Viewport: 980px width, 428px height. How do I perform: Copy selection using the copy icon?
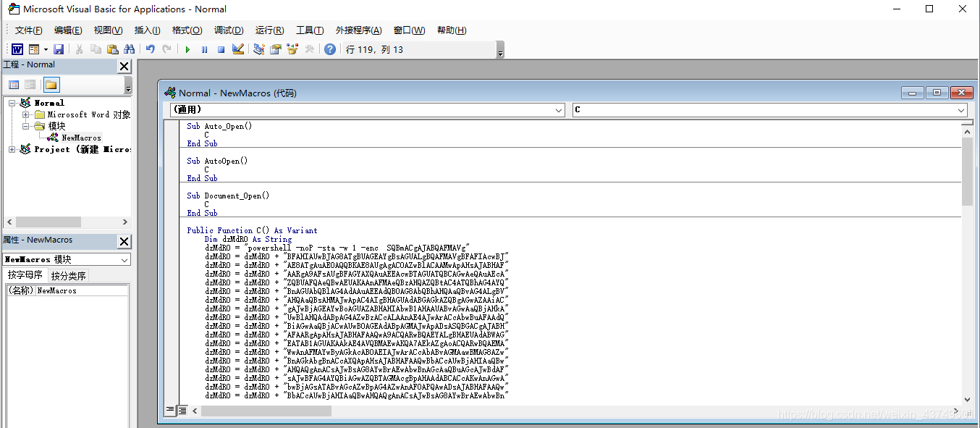[96, 49]
